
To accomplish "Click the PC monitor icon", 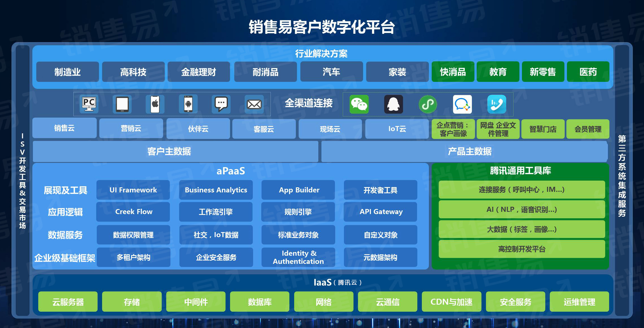I will [89, 104].
